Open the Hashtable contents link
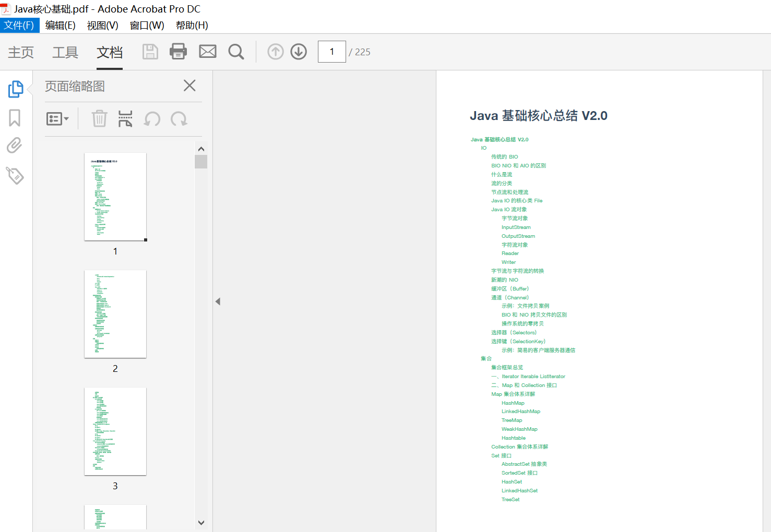Image resolution: width=771 pixels, height=532 pixels. (x=514, y=438)
